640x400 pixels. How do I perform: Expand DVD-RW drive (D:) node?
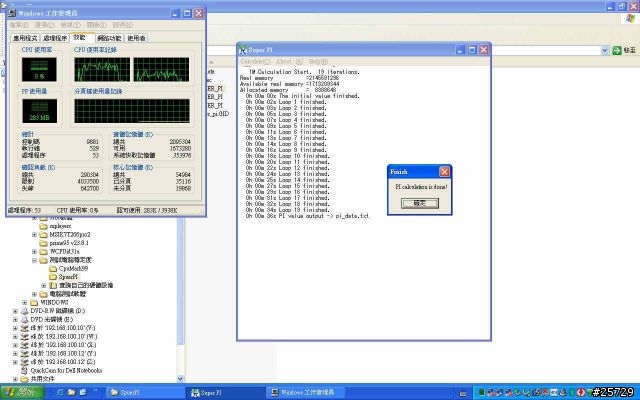point(16,311)
